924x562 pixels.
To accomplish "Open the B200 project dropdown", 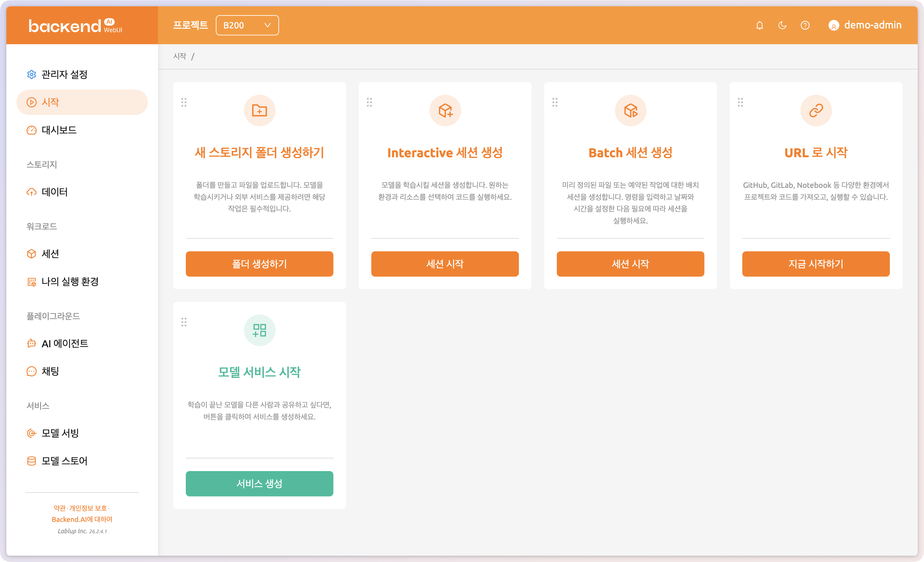I will (247, 25).
